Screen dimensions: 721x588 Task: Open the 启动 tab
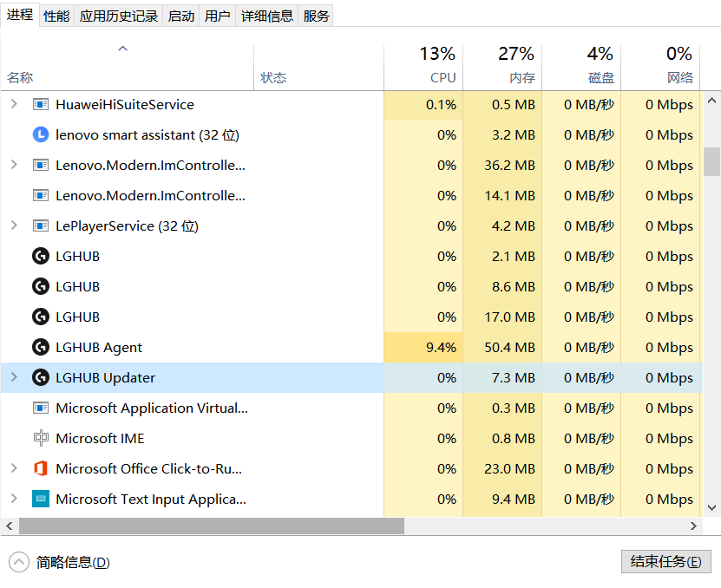[x=181, y=16]
